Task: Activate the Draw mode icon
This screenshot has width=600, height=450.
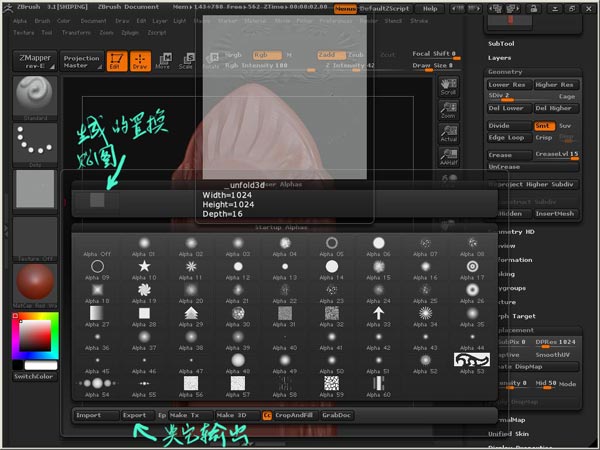Action: coord(140,61)
